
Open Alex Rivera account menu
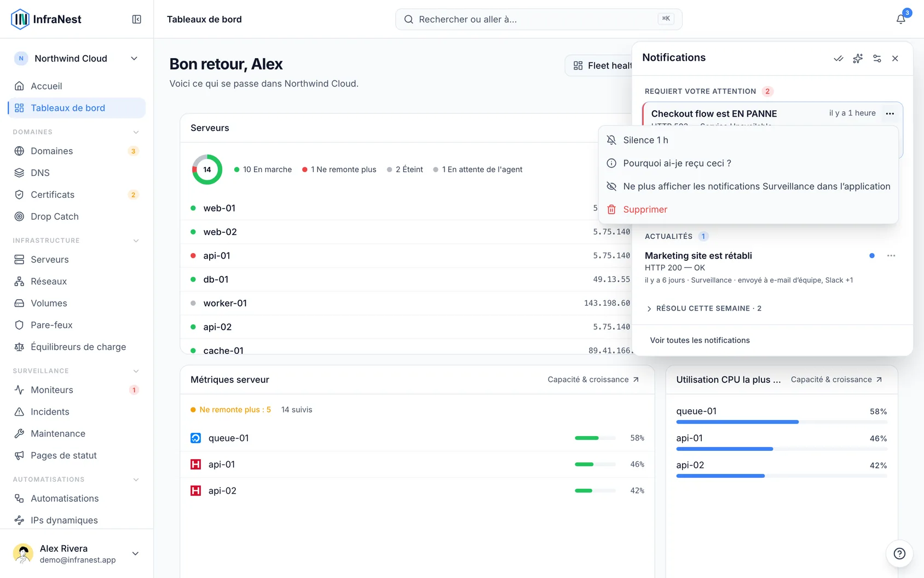(77, 553)
